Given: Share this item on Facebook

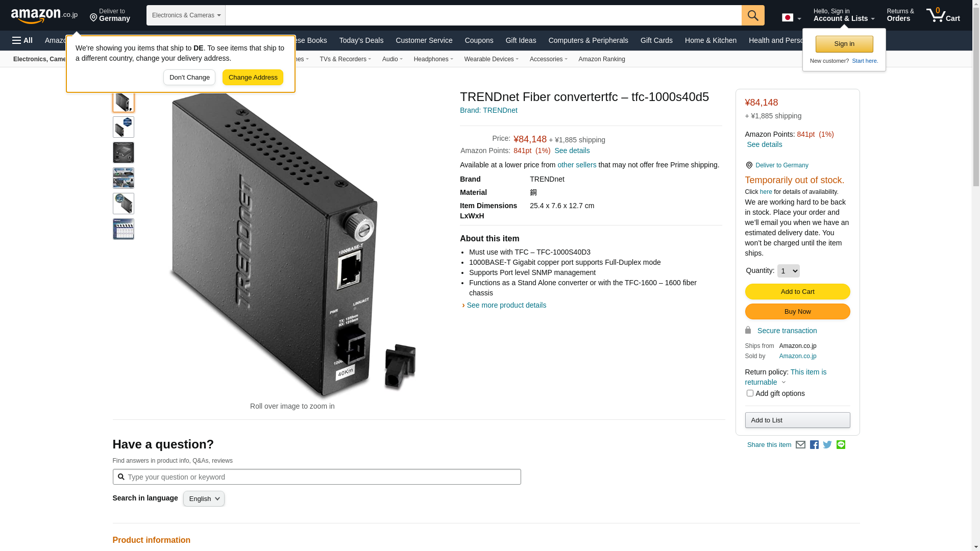Looking at the screenshot, I should 814,445.
